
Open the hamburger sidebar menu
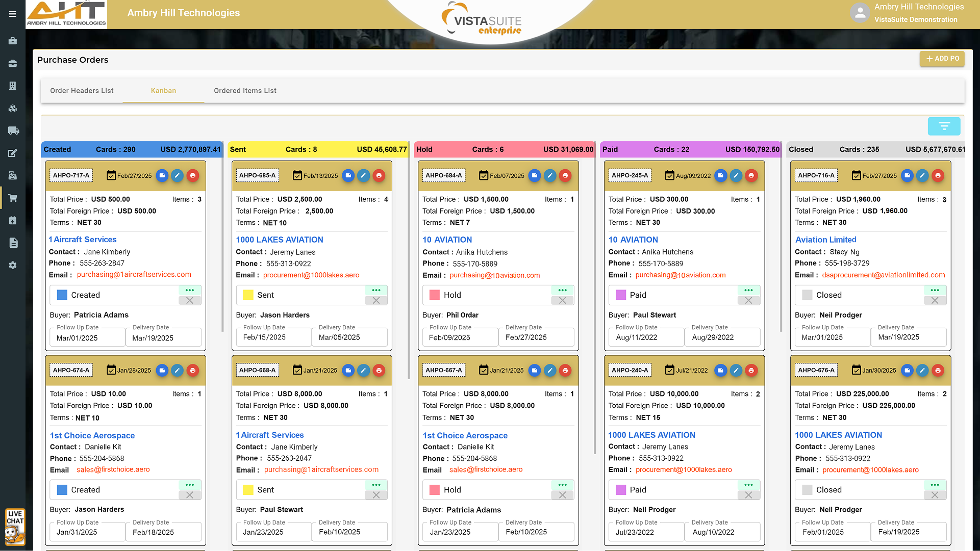coord(13,14)
